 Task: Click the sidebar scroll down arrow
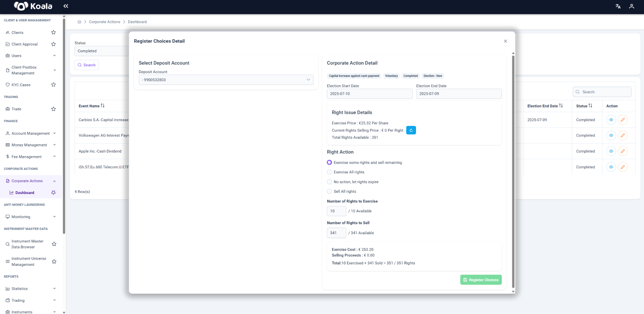point(64,312)
